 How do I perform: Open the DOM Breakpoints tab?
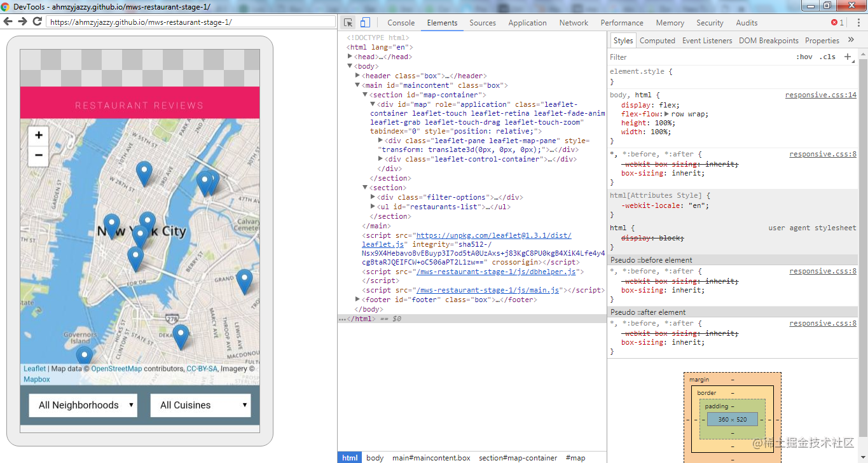point(768,40)
